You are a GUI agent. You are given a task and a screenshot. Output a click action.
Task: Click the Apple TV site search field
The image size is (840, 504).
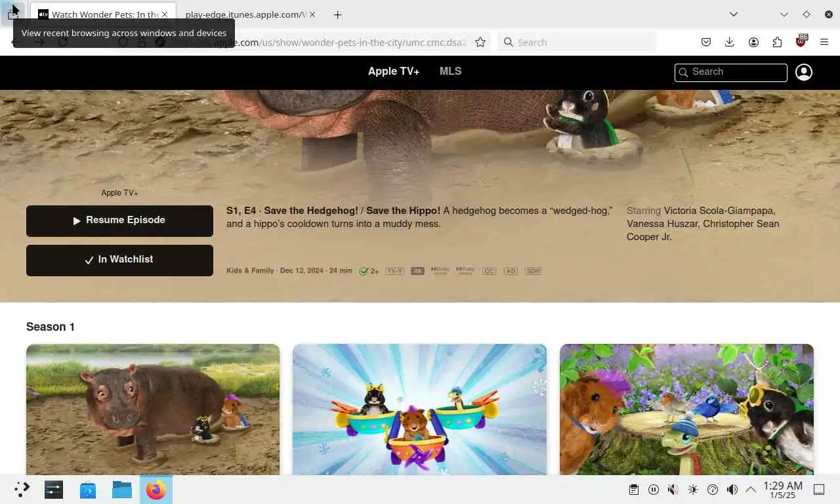731,72
